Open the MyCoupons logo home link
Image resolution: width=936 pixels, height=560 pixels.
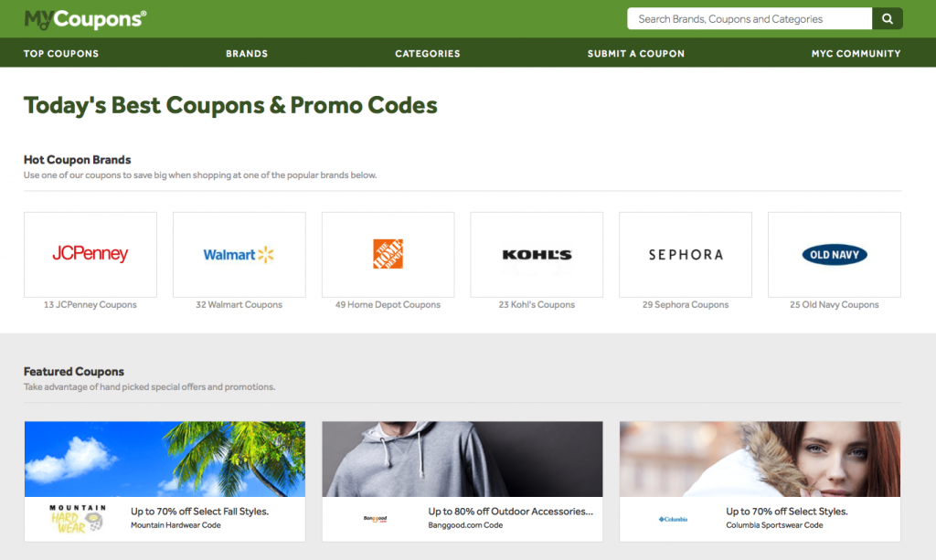(x=85, y=19)
